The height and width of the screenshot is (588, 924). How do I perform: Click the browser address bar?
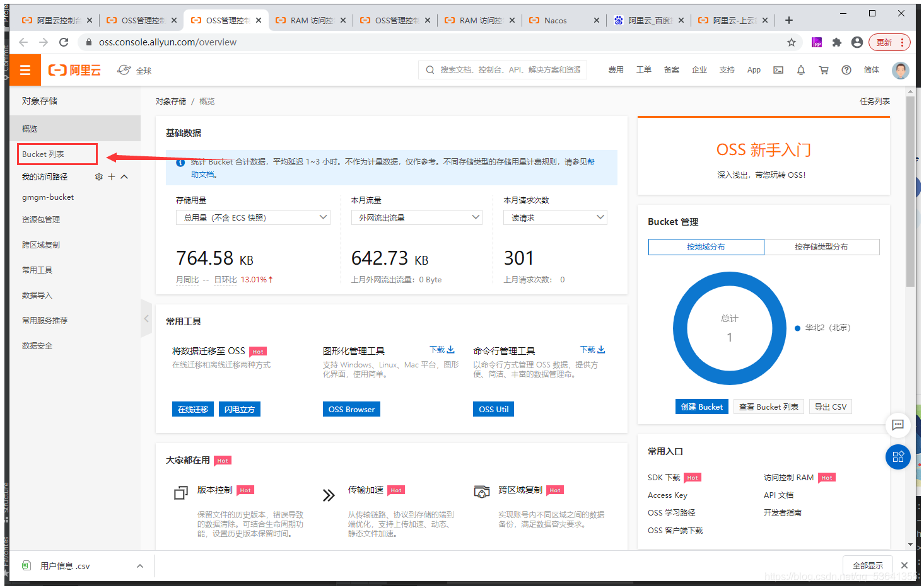[440, 42]
